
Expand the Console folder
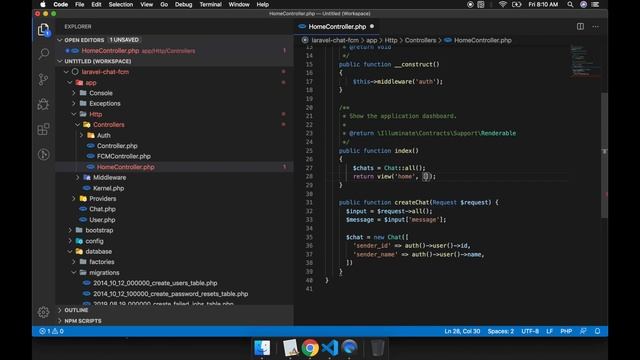74,93
